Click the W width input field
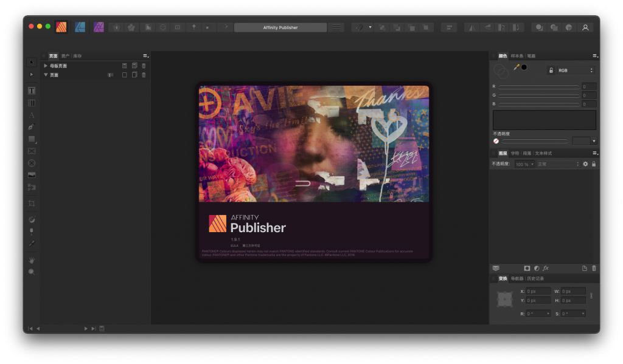Viewport: 623px width, 364px height. pos(573,291)
